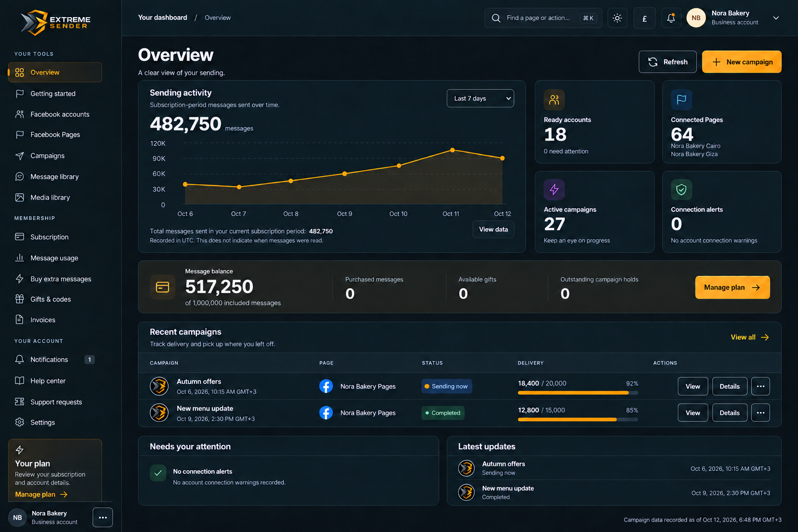The image size is (798, 532).
Task: Click the Settings gear icon
Action: pyautogui.click(x=20, y=422)
